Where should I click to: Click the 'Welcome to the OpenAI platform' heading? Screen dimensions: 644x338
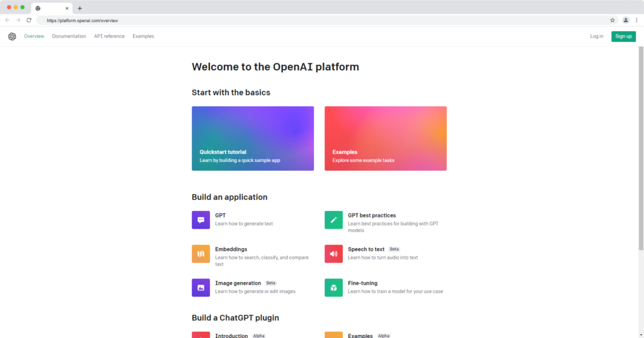pos(275,67)
